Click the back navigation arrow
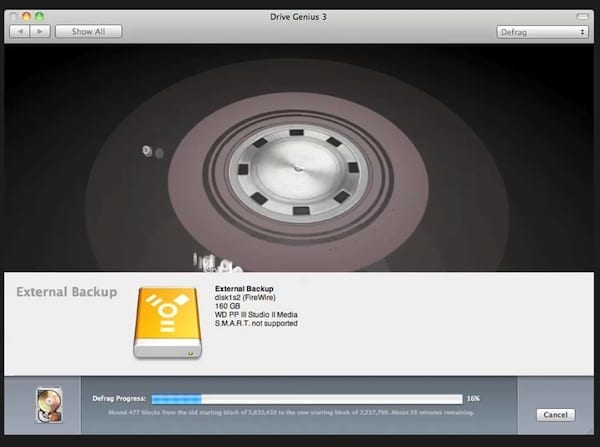 (17, 32)
